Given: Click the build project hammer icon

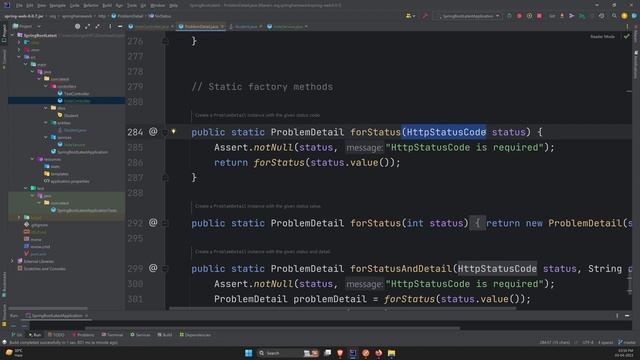Looking at the screenshot, I should click(424, 16).
